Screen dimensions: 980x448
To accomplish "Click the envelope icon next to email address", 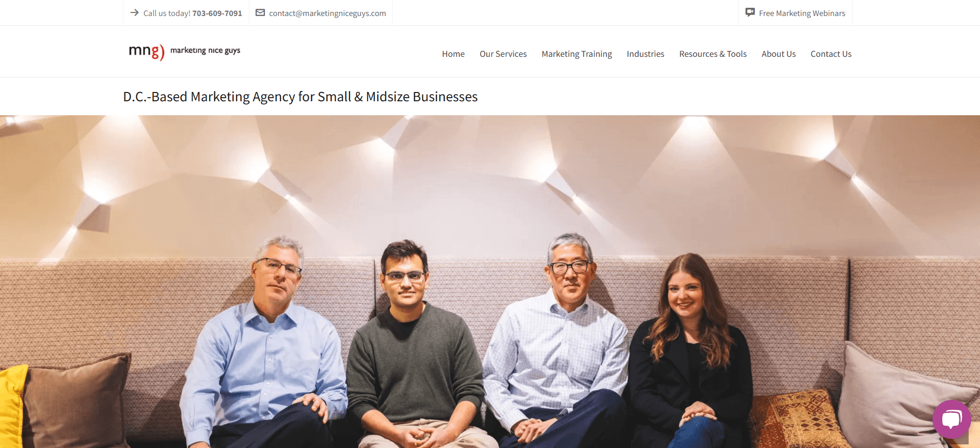I will tap(260, 12).
